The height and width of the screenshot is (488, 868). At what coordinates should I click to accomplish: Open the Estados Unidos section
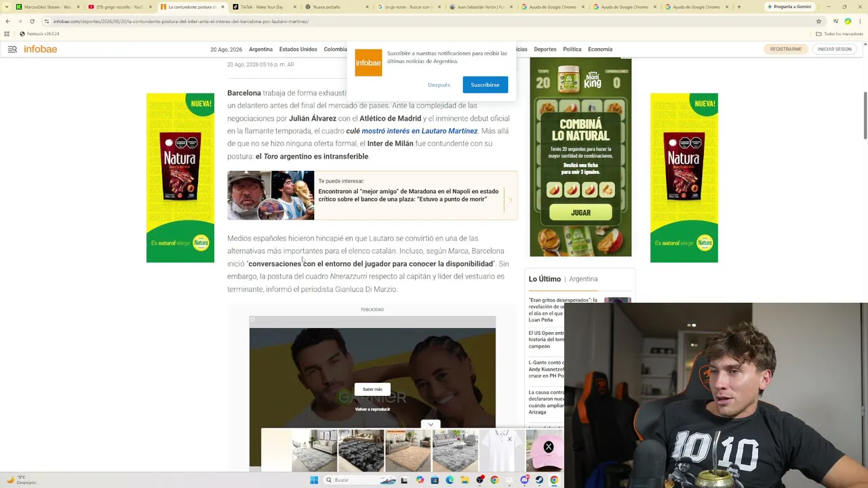tap(298, 49)
